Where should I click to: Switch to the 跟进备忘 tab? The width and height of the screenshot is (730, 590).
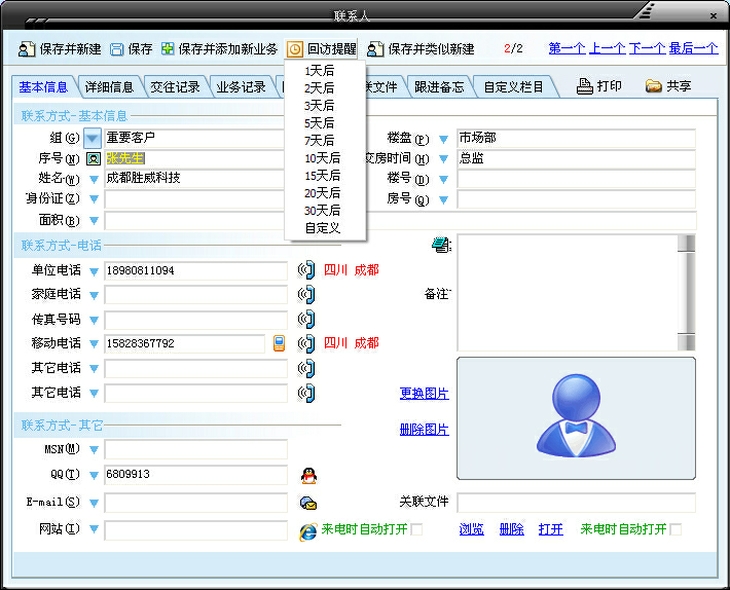tap(439, 87)
